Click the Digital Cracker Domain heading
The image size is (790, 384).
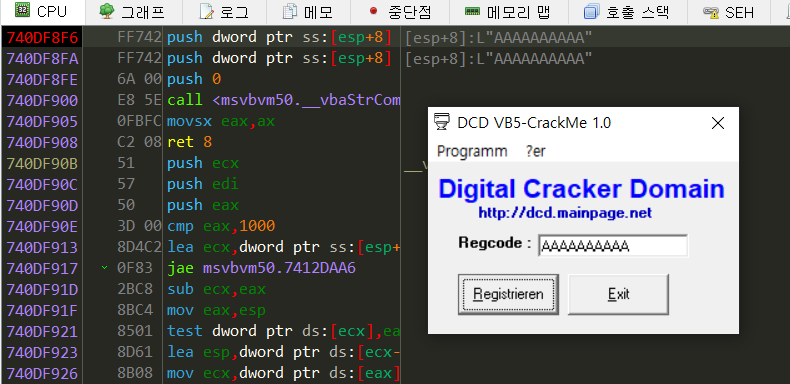click(x=581, y=189)
